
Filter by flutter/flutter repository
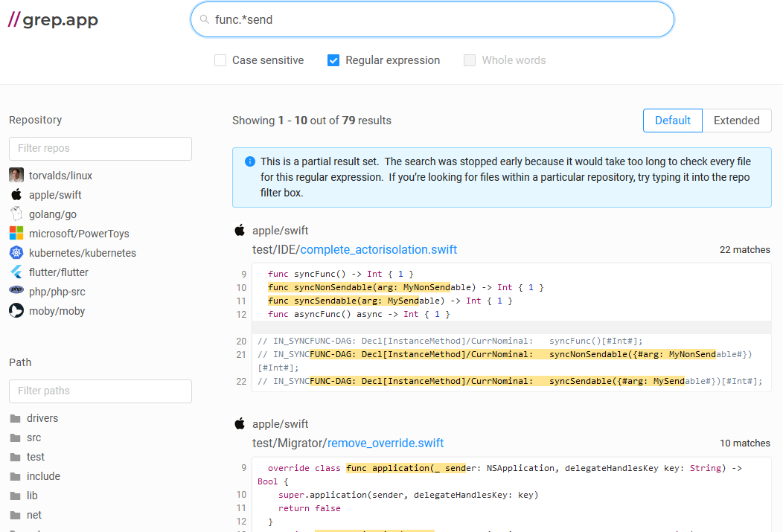click(58, 272)
